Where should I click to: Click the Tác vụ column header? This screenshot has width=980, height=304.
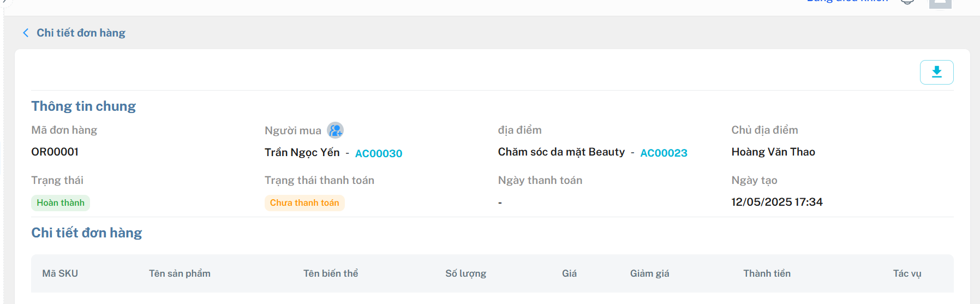click(907, 273)
